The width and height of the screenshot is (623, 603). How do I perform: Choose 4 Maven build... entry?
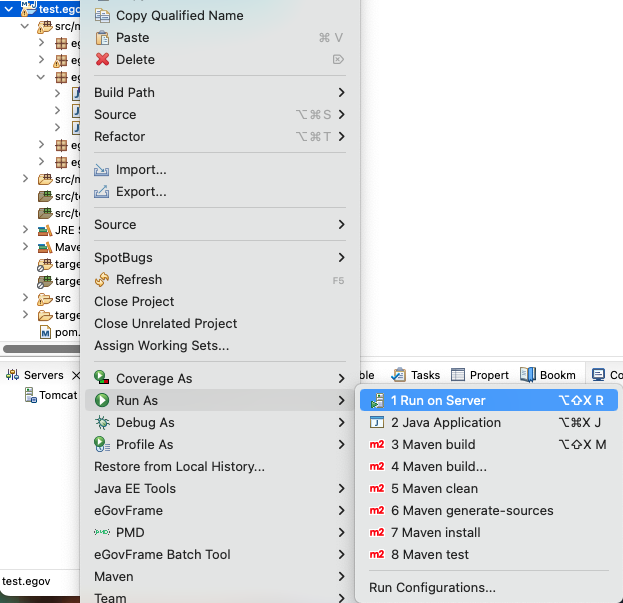pyautogui.click(x=488, y=466)
